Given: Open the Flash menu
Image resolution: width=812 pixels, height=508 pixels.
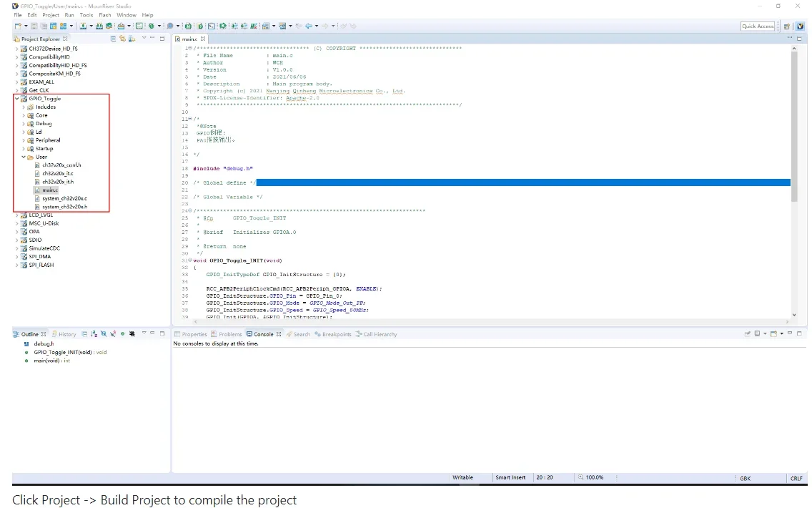Looking at the screenshot, I should coord(105,15).
